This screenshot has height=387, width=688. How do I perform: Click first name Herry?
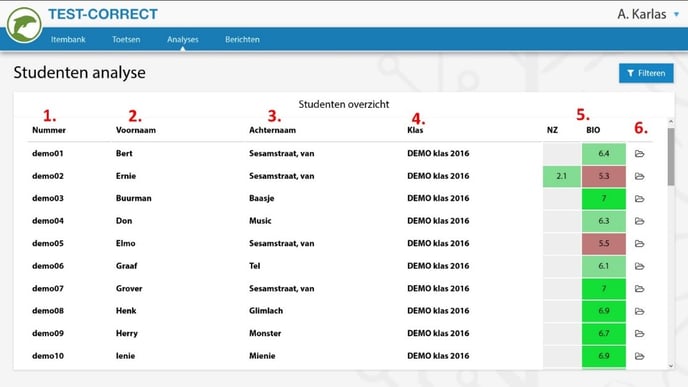pos(127,333)
